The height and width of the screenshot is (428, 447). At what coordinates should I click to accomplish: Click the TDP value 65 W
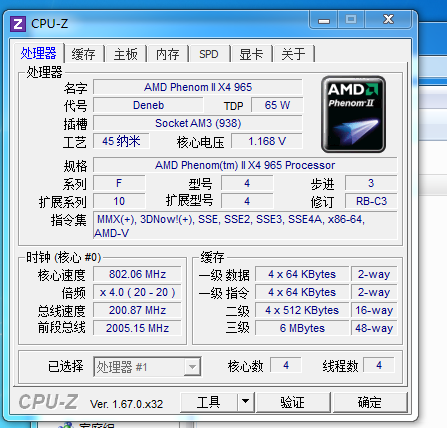point(277,105)
